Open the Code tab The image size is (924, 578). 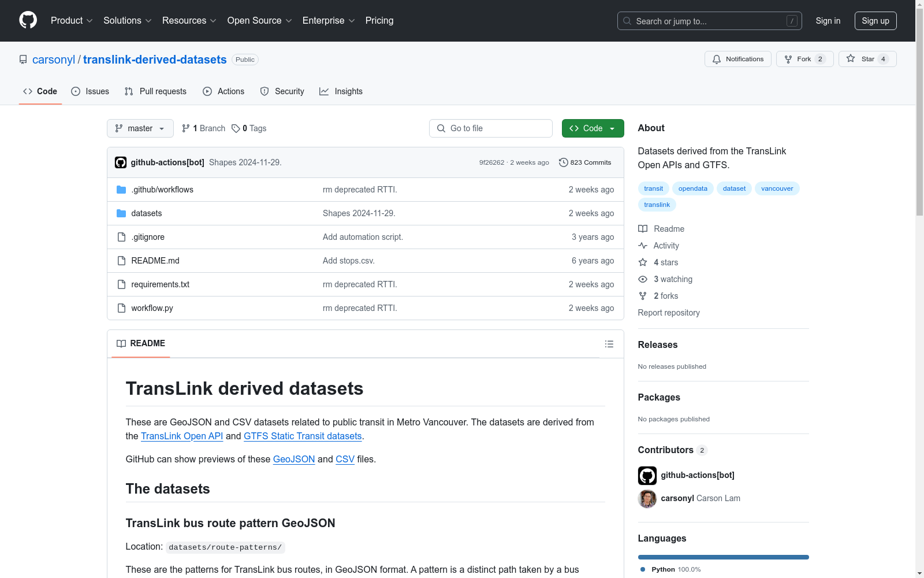coord(40,91)
